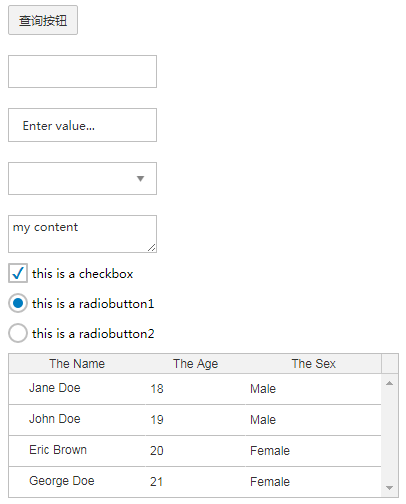Select the 'George Doe' name cell
This screenshot has height=504, width=406.
(77, 482)
